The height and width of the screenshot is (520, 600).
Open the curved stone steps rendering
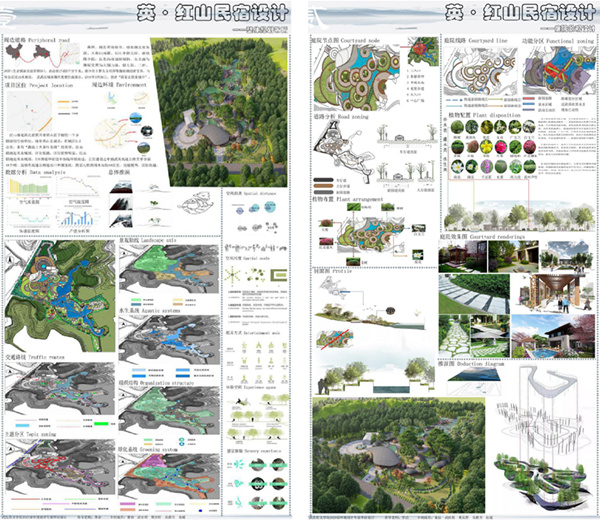point(474,294)
